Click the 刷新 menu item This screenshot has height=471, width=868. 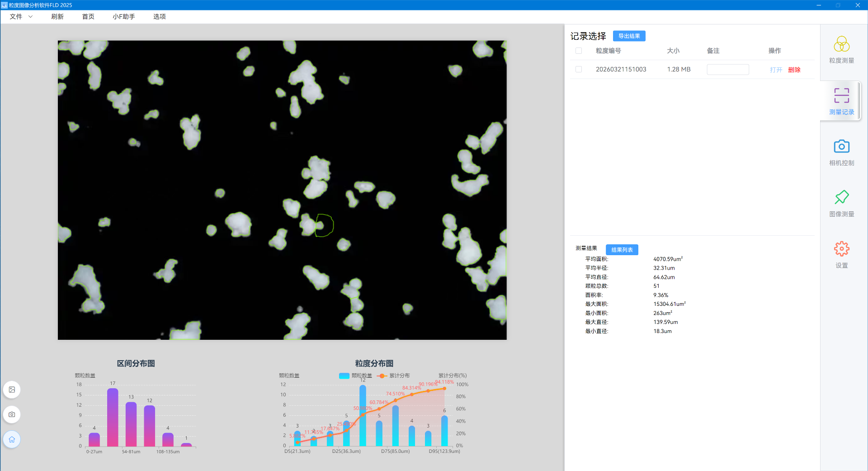(x=57, y=17)
